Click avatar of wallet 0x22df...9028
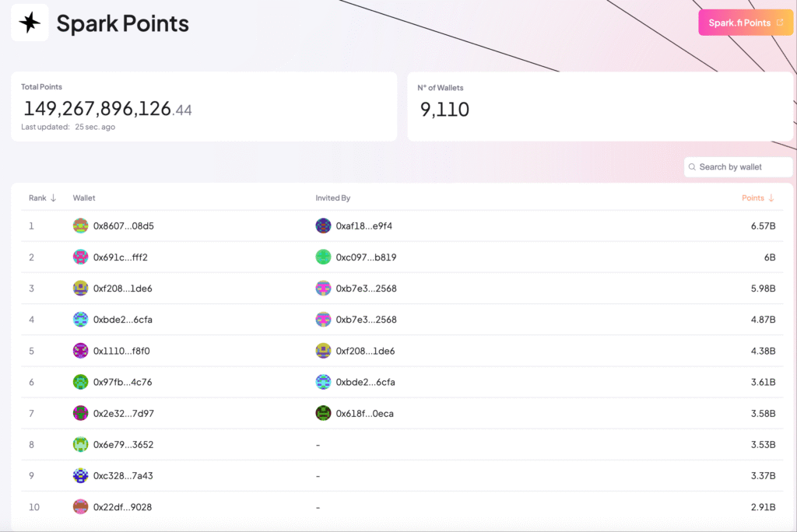 pyautogui.click(x=80, y=507)
